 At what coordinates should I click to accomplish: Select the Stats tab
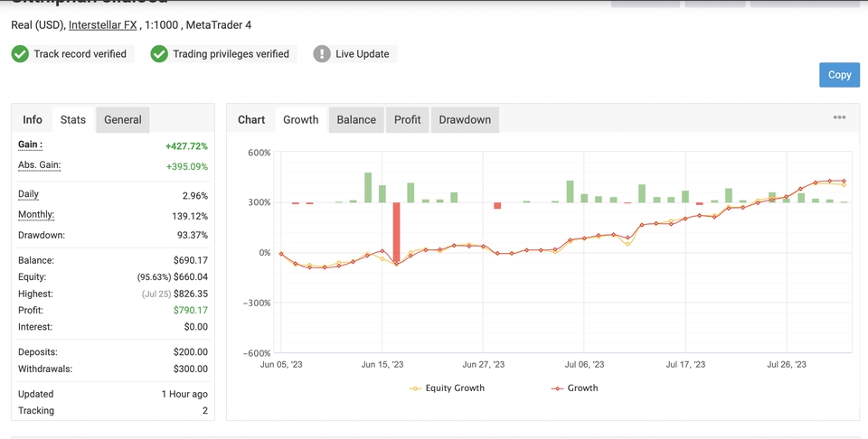tap(73, 119)
